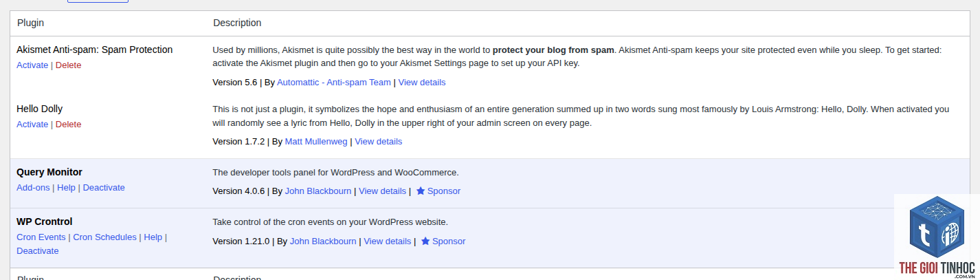This screenshot has width=980, height=280.
Task: View details for Query Monitor version 4.0.6
Action: point(383,191)
